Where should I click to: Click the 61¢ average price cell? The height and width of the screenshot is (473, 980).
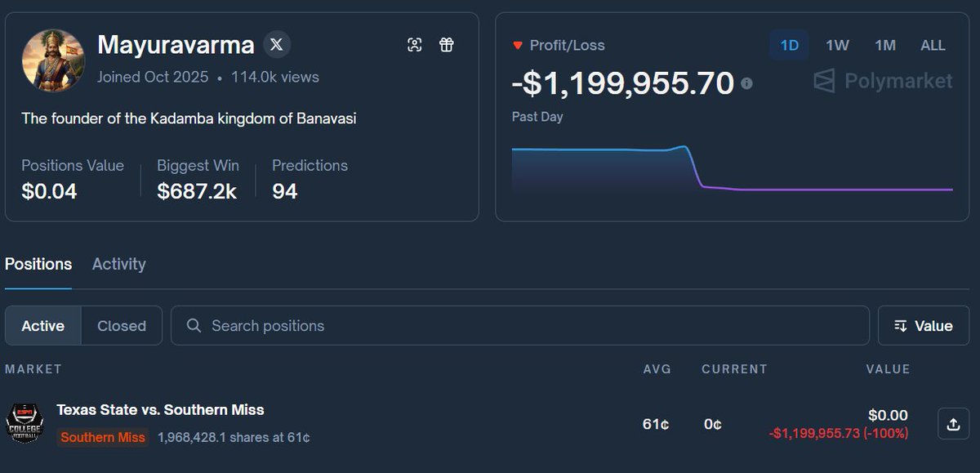coord(656,425)
